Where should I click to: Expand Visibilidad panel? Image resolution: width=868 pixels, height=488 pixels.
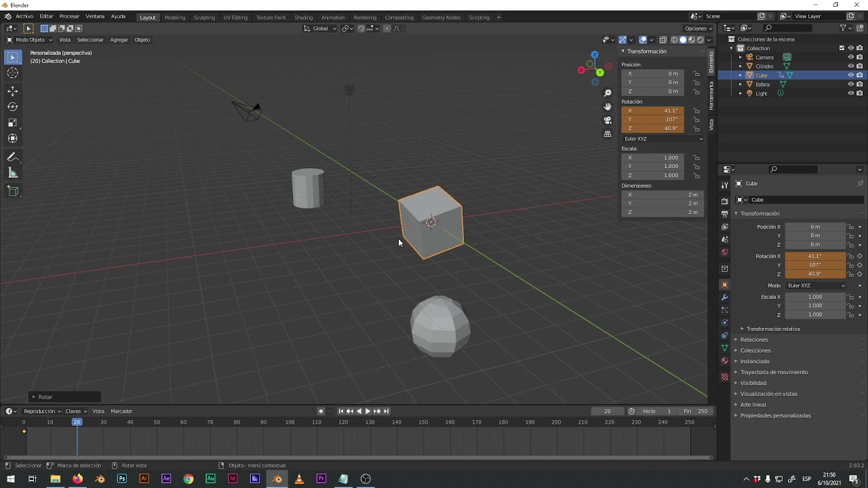pos(753,383)
